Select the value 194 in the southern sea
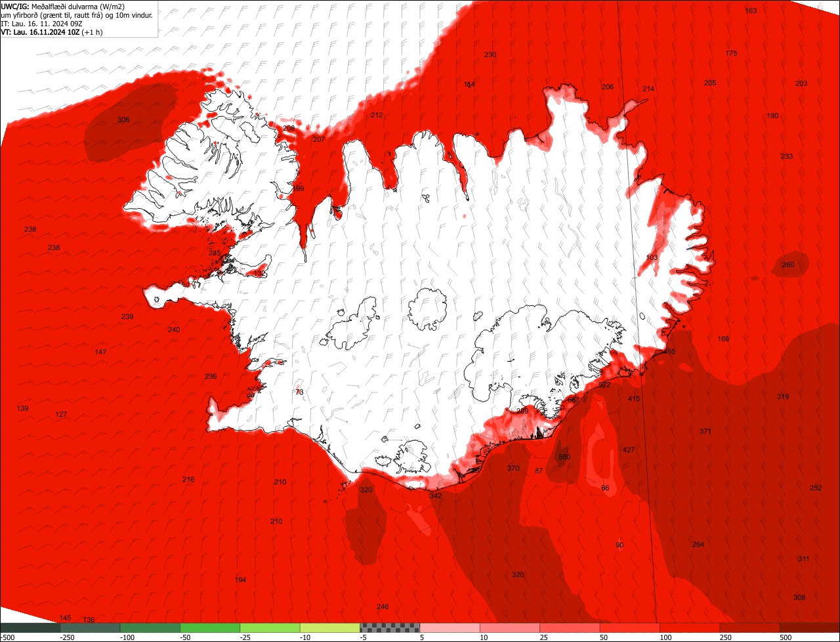 coord(240,580)
